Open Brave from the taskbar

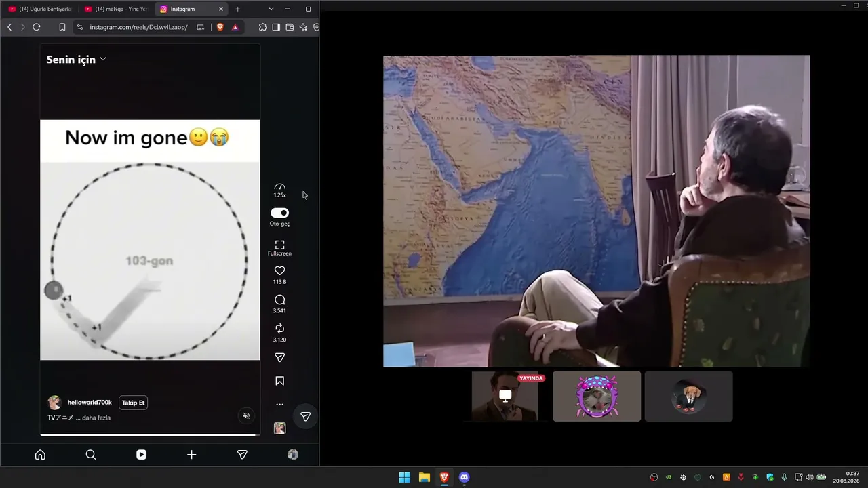coord(444,477)
